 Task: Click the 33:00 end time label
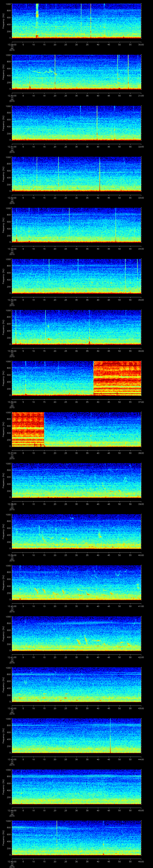141,197
